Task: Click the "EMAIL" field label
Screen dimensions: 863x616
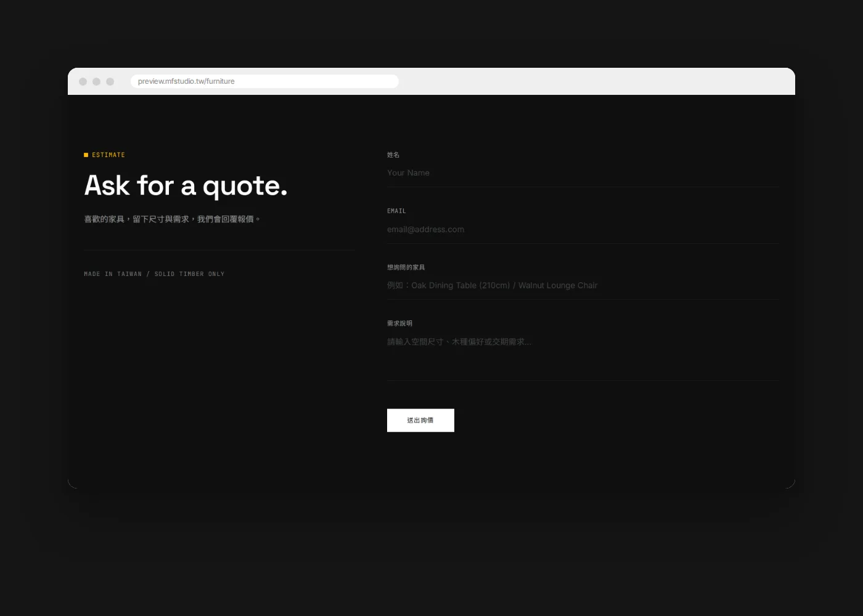Action: (396, 211)
